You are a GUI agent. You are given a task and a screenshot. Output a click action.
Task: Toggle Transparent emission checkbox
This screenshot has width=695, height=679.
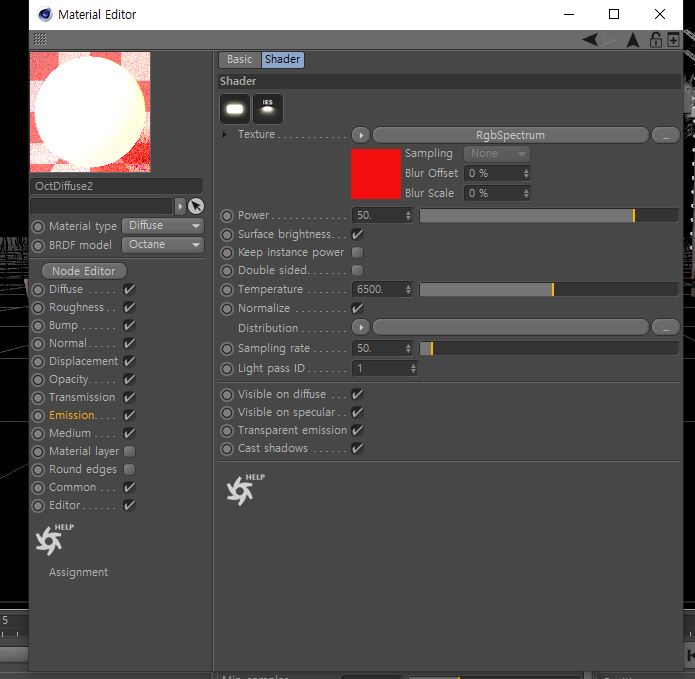pyautogui.click(x=357, y=430)
